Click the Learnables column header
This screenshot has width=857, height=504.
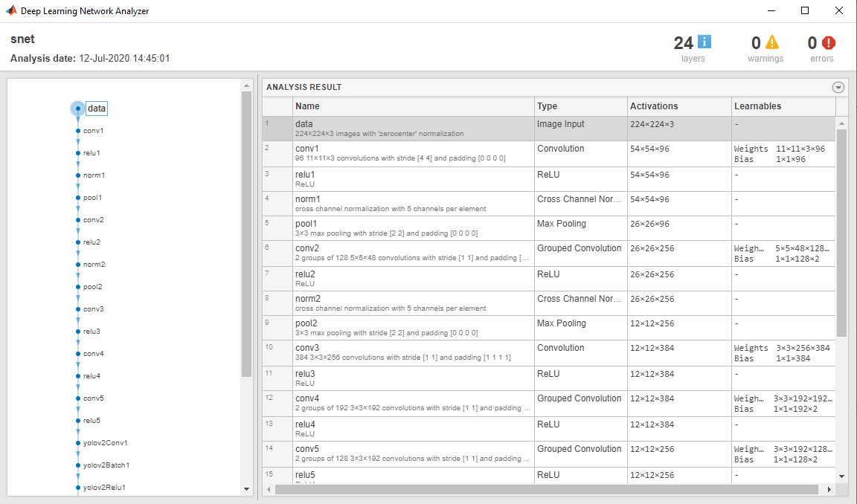[784, 106]
